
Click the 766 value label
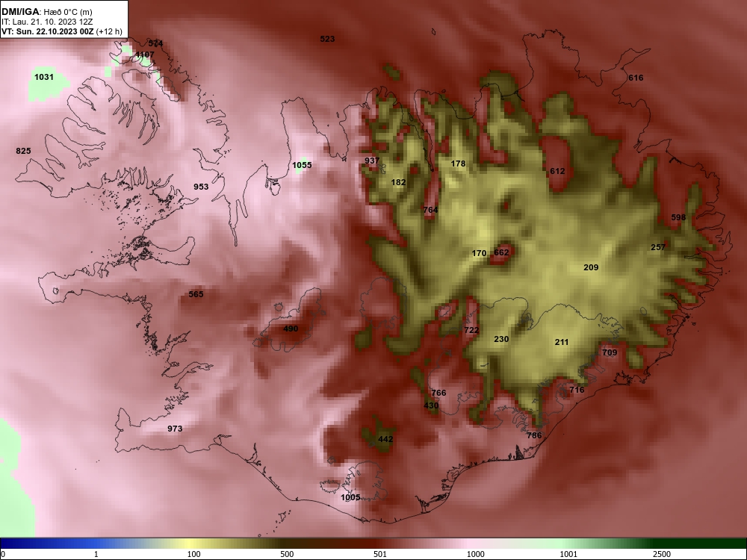438,393
